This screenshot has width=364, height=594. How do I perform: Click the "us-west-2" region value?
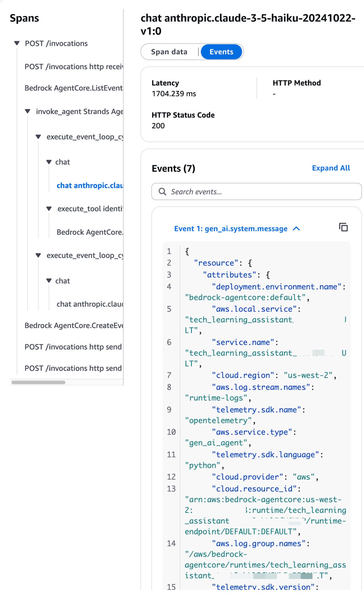coord(308,375)
